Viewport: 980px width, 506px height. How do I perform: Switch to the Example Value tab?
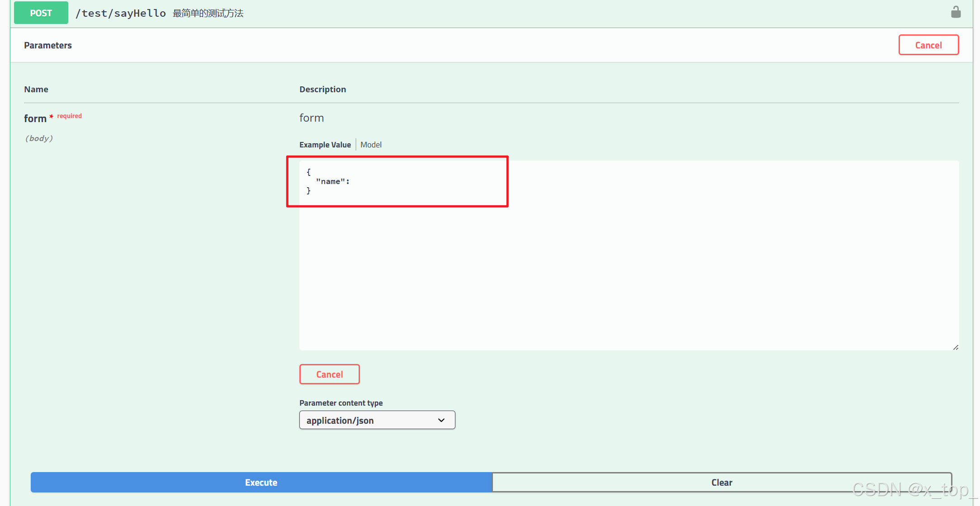click(x=325, y=145)
